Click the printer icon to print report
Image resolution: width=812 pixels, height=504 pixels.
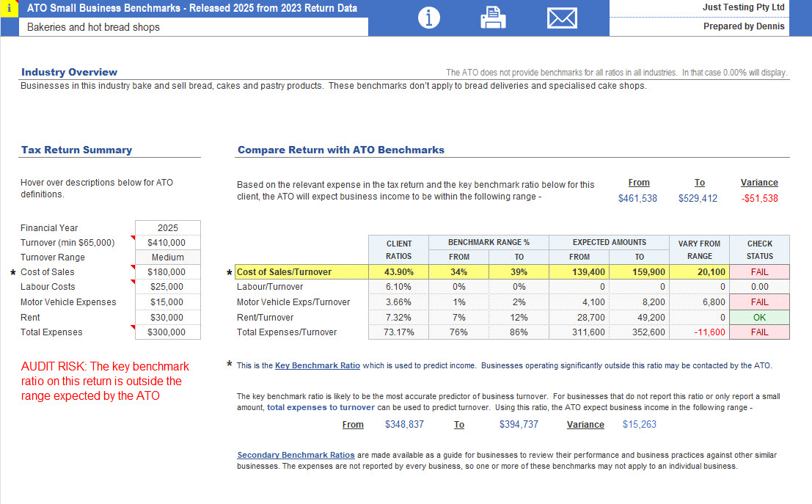[493, 18]
